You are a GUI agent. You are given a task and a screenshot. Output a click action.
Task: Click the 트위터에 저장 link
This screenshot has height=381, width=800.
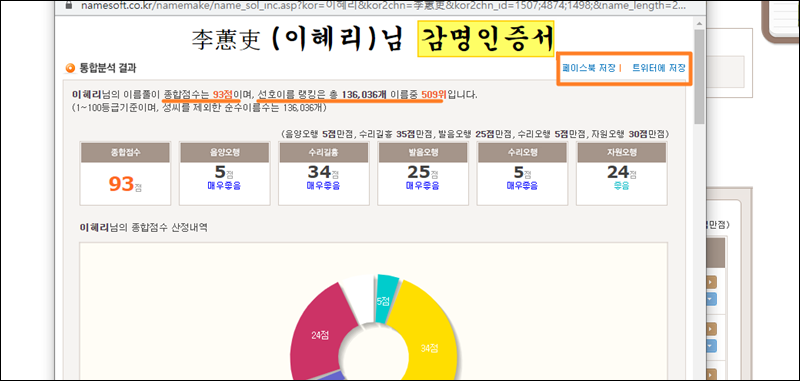point(659,68)
